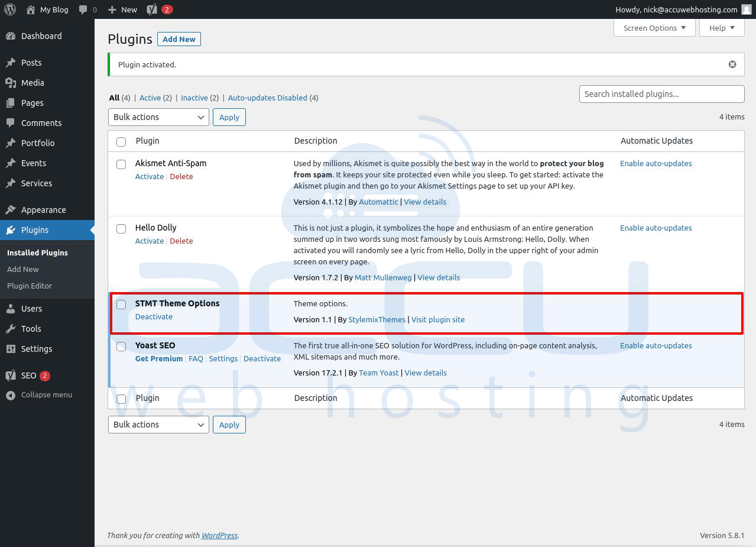Image resolution: width=756 pixels, height=547 pixels.
Task: Activate the Akismet Anti-Spam plugin
Action: [150, 176]
